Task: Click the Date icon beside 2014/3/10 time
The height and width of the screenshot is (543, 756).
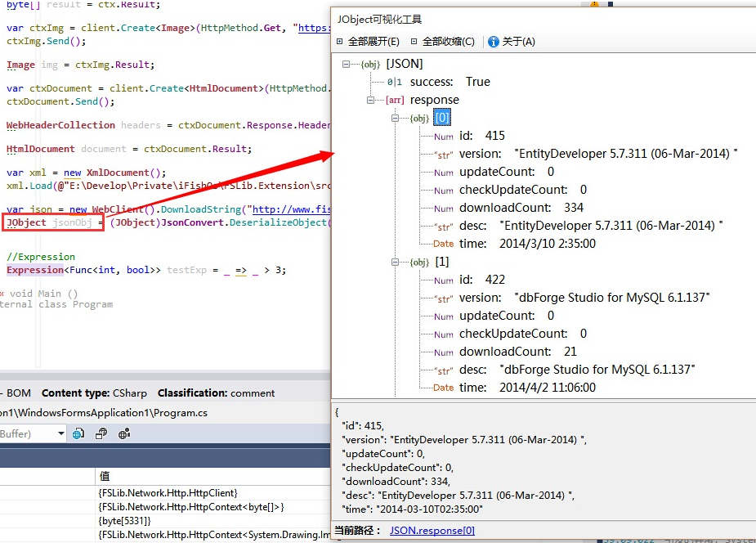Action: point(444,244)
